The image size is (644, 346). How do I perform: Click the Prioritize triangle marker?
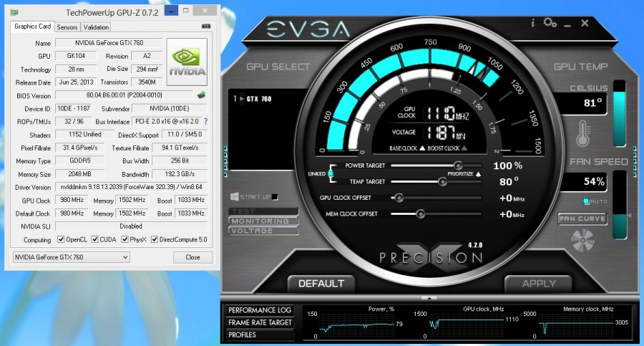point(478,174)
